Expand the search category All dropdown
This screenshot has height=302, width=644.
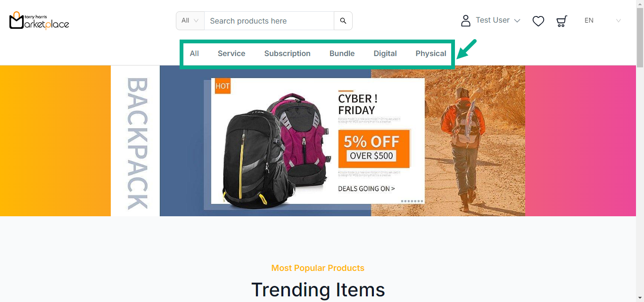click(x=190, y=21)
